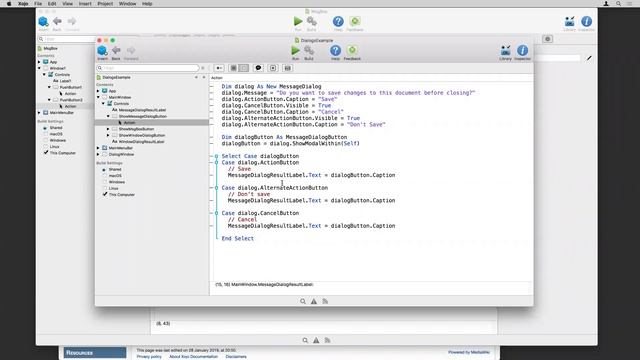This screenshot has width=640, height=360.
Task: Toggle Linux build target in MsgBox window
Action: (46, 147)
